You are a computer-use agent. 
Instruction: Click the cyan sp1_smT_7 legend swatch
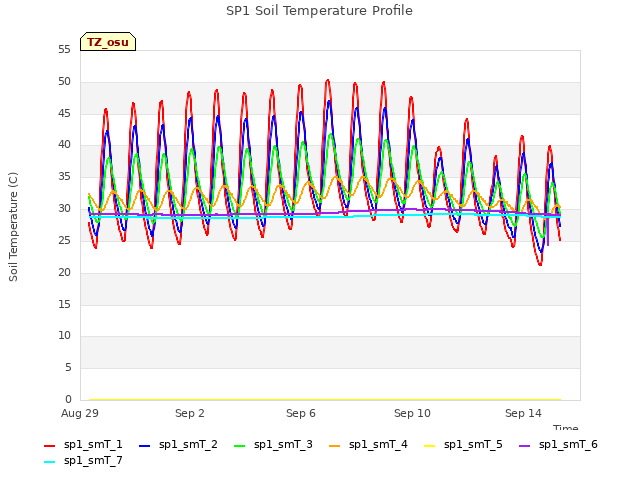49,462
